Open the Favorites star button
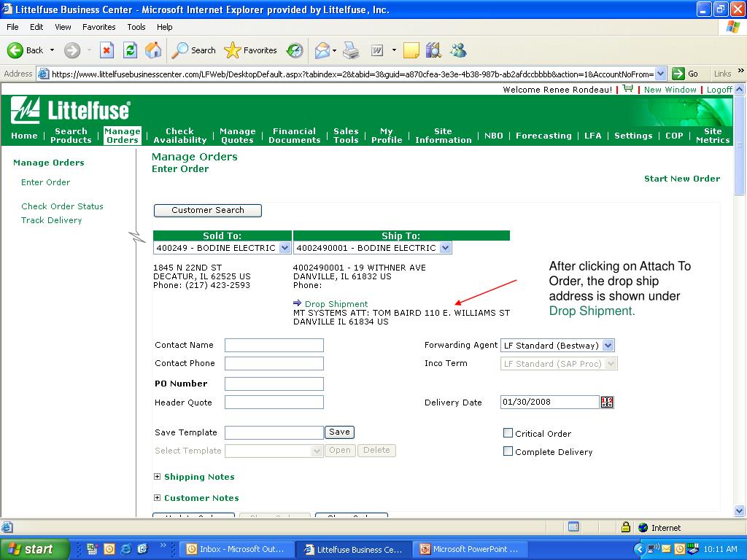 pos(251,50)
